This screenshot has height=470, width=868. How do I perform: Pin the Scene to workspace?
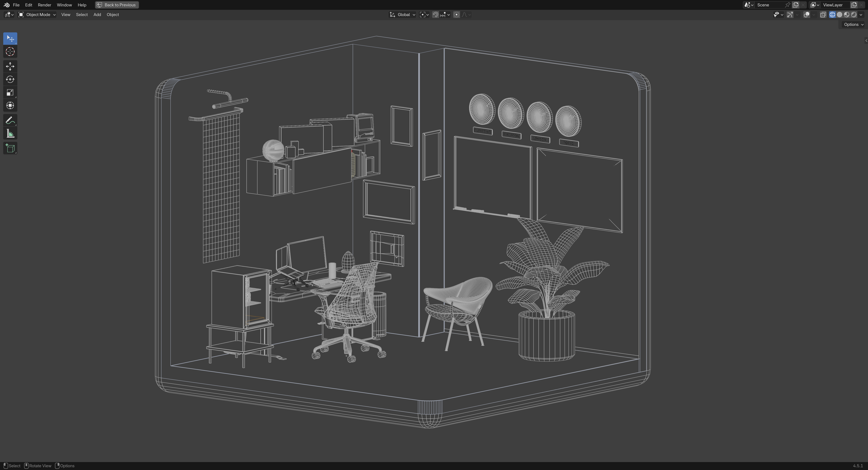[787, 5]
